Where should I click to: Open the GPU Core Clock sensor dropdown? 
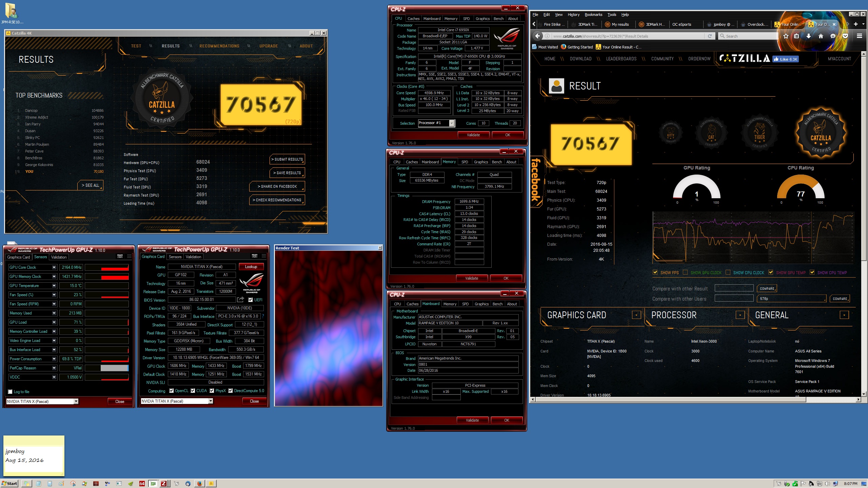[x=54, y=267]
